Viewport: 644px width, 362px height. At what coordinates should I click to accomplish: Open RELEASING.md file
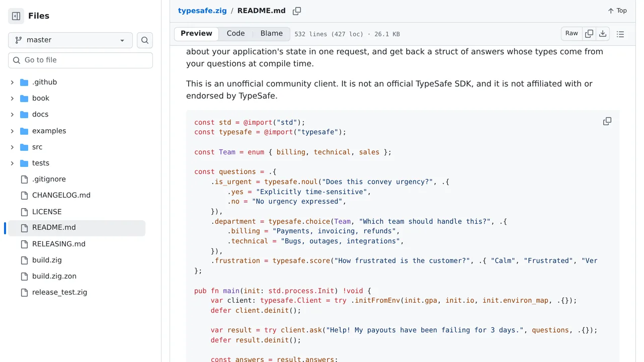(59, 244)
